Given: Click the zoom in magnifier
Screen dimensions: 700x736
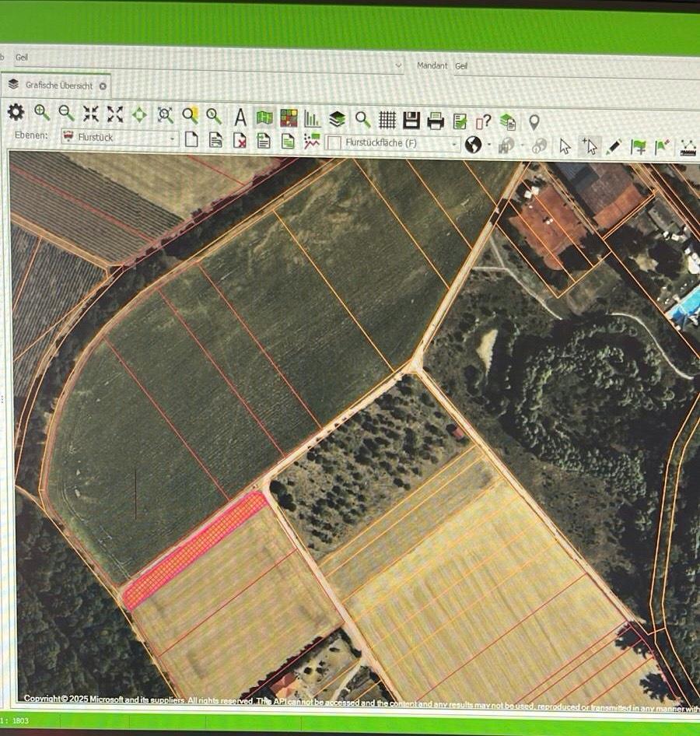Looking at the screenshot, I should point(42,114).
